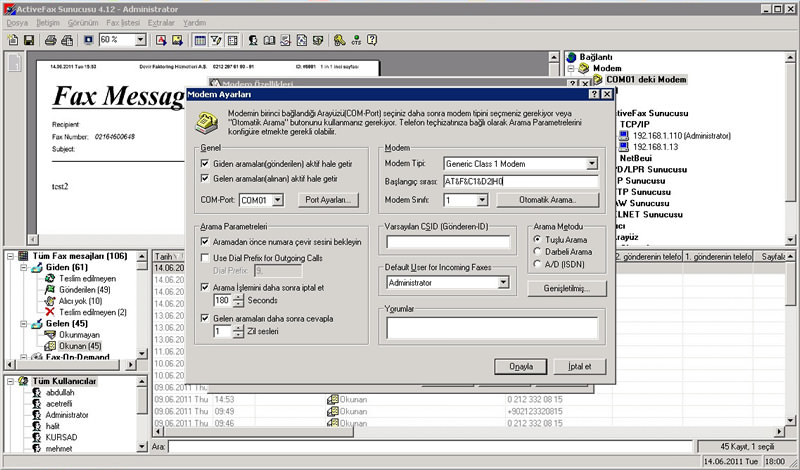800x470 pixels.
Task: Click into the Ara search field
Action: [430, 447]
